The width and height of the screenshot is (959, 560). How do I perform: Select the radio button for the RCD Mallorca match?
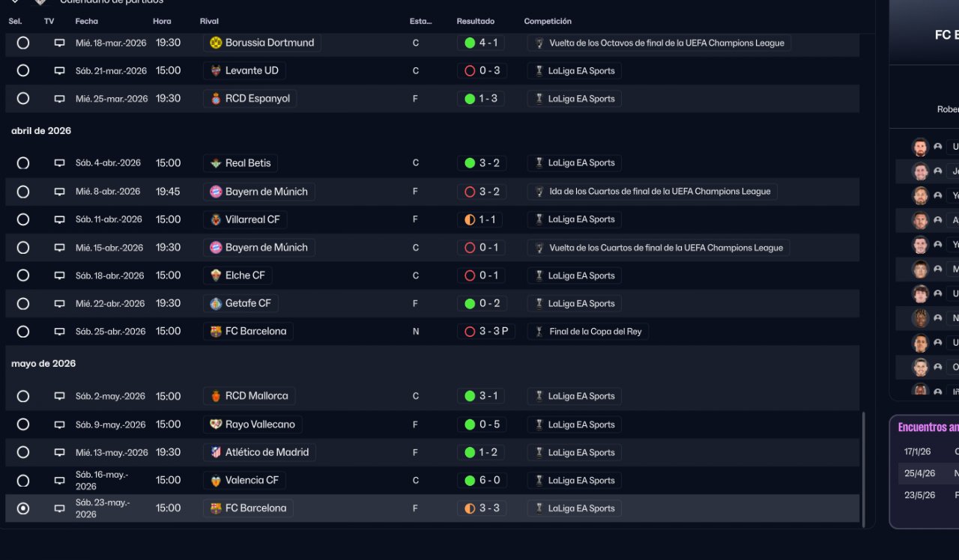click(23, 396)
